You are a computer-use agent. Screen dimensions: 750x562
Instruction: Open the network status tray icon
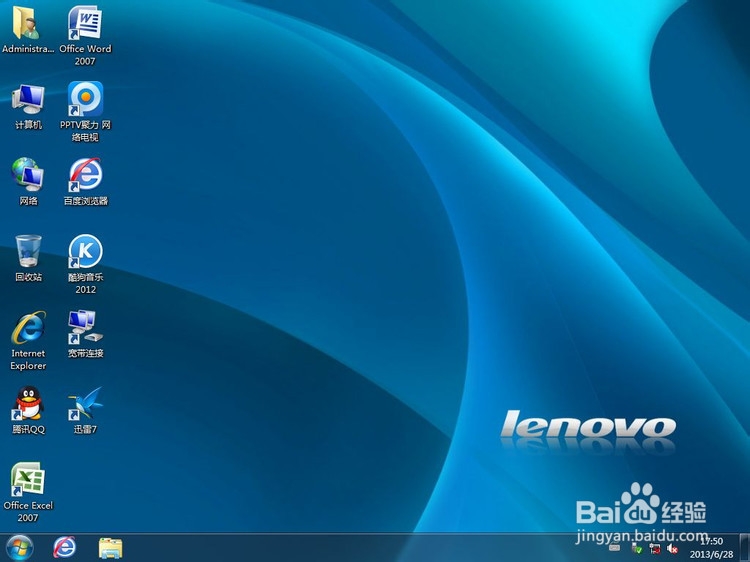tap(655, 549)
